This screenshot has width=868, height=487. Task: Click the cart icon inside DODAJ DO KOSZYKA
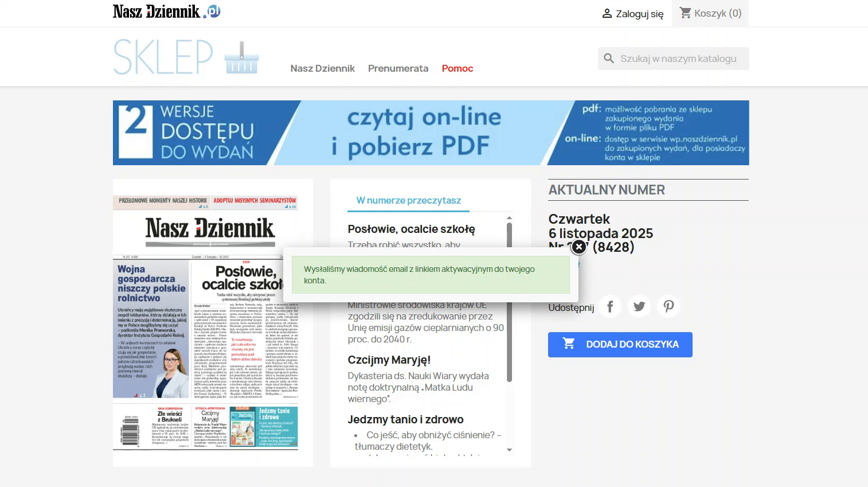pos(569,343)
